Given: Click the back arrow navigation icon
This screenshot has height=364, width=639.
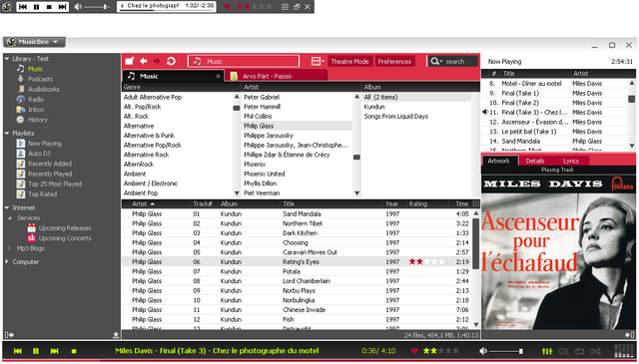Looking at the screenshot, I should tap(144, 61).
